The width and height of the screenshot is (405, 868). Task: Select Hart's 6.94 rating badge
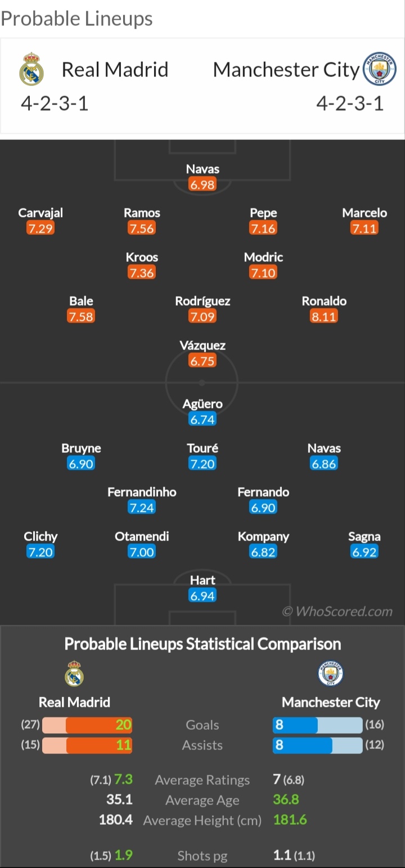pyautogui.click(x=202, y=596)
